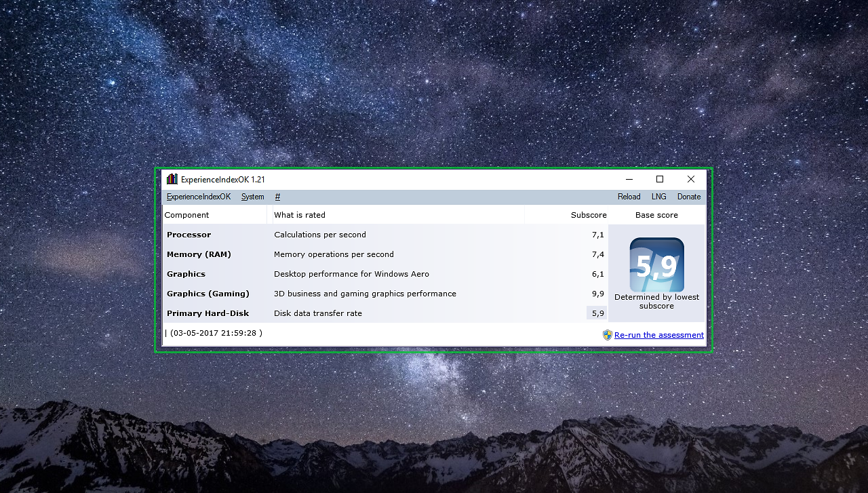Click Desktop performance for Windows Aero text
Viewport: 868px width, 493px height.
point(351,274)
